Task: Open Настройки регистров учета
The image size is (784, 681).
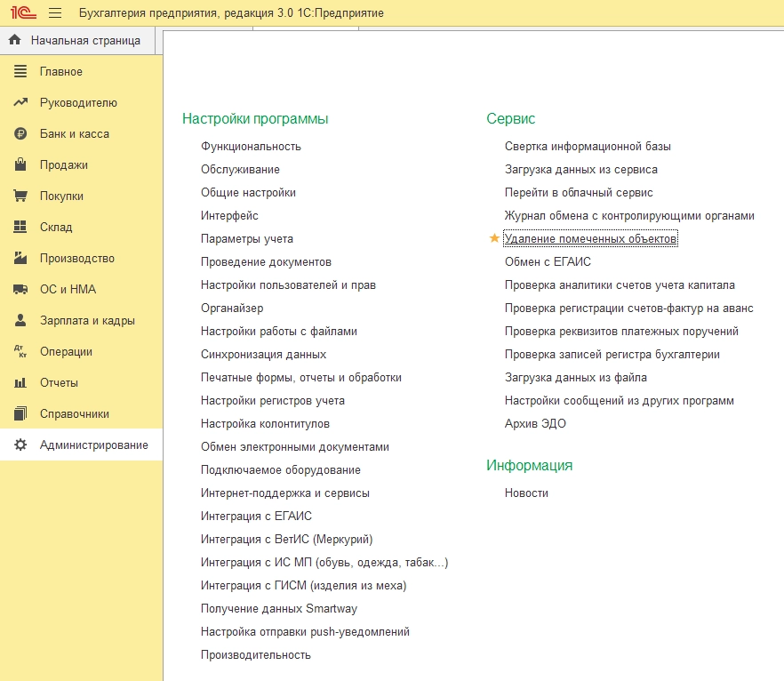Action: [x=273, y=400]
